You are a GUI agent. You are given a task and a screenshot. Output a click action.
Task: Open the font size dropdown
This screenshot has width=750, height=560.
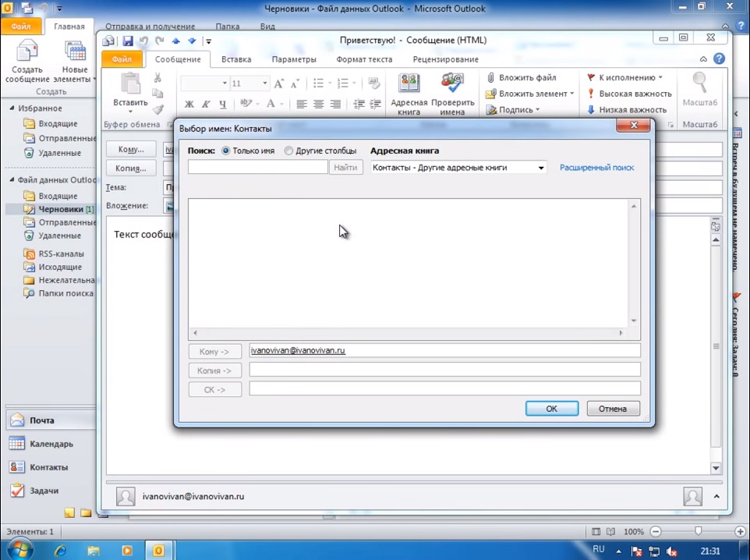click(x=265, y=83)
